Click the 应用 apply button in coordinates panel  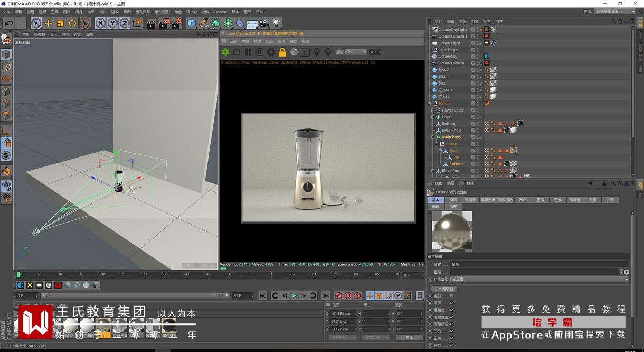tap(409, 337)
